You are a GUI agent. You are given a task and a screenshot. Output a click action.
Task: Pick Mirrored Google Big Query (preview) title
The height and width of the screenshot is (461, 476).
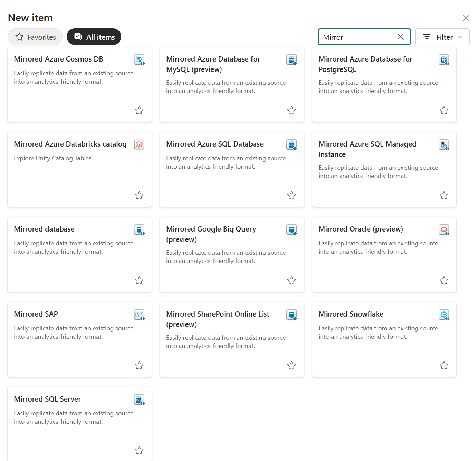pos(211,234)
